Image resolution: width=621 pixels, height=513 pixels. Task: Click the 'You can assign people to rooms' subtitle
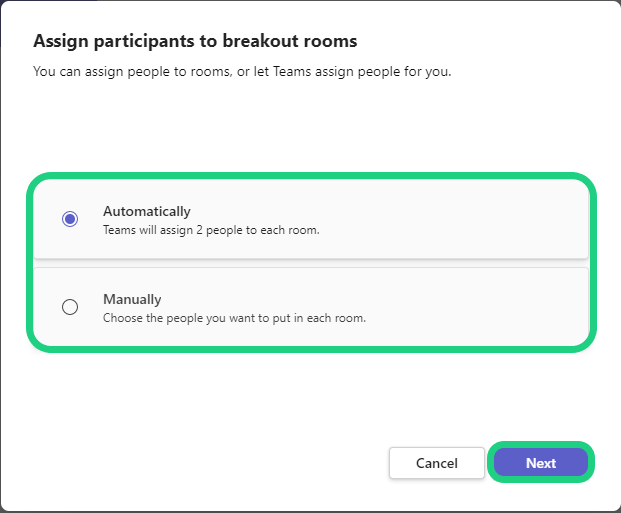coord(242,72)
